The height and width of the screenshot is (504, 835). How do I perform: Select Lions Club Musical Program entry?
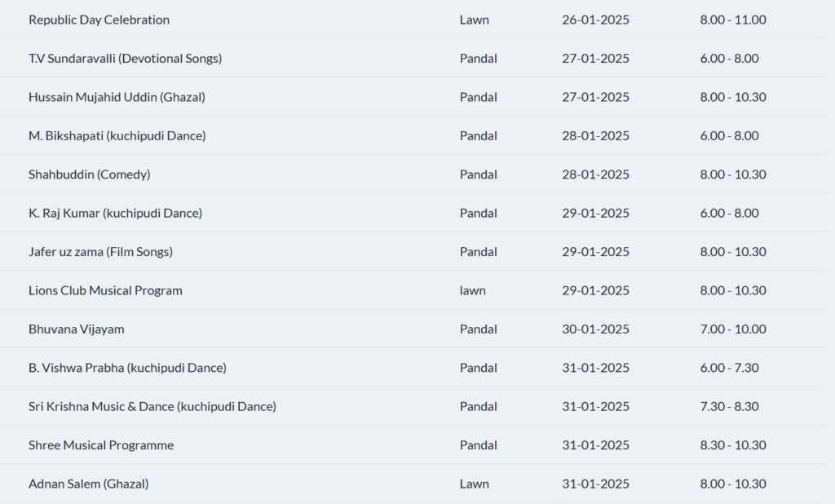coord(105,290)
